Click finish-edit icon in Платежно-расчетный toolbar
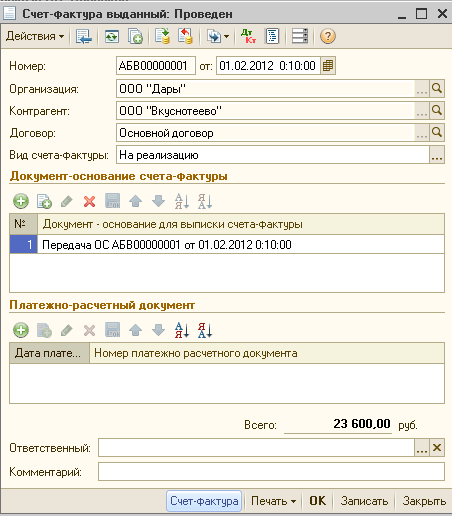 113,330
